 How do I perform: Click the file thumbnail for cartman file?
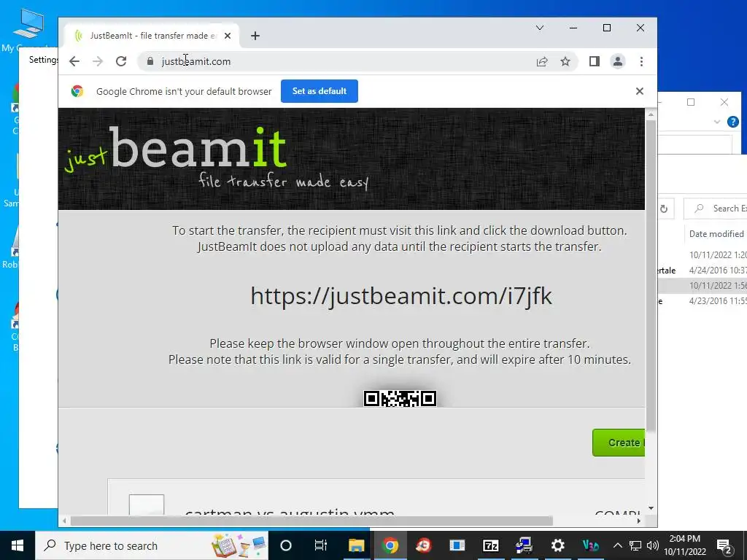coord(147,505)
